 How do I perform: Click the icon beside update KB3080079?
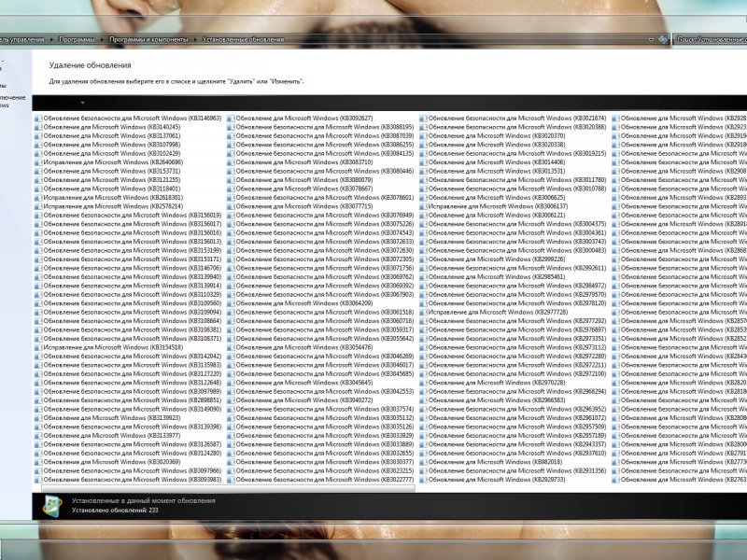click(x=231, y=180)
